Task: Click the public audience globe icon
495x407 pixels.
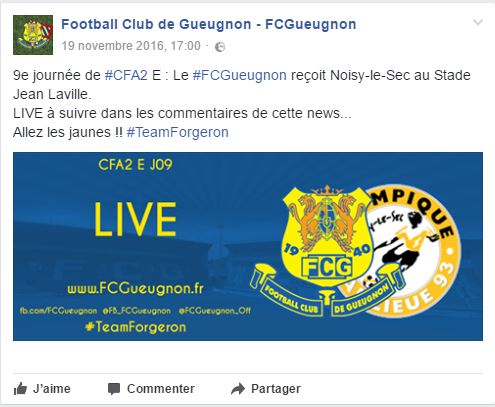Action: tap(220, 47)
